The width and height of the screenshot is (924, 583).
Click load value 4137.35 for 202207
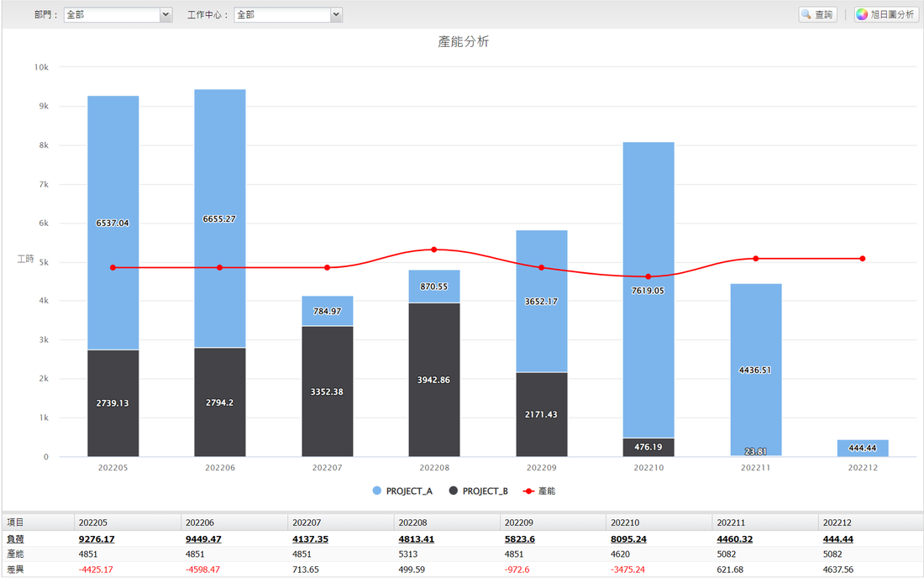310,539
